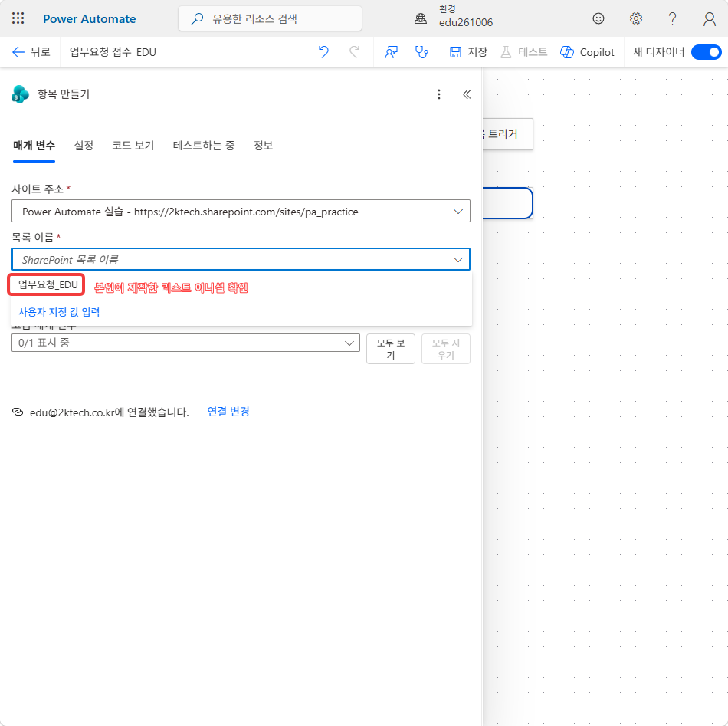Viewport: 728px width, 726px height.
Task: Click the 연결 변경 link
Action: [x=228, y=412]
